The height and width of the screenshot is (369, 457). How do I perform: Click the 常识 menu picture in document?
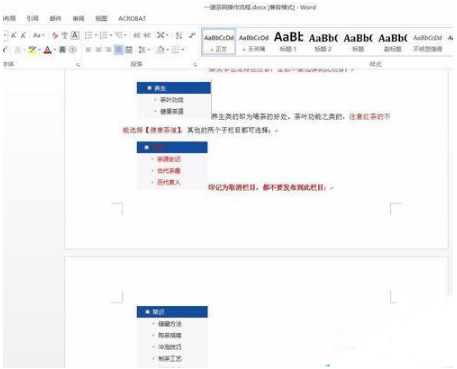[x=172, y=337]
